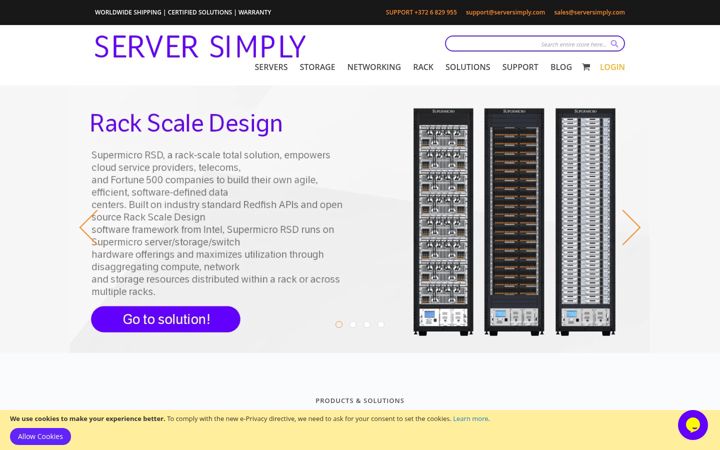The height and width of the screenshot is (450, 720).
Task: Select the second carousel dot
Action: [353, 324]
